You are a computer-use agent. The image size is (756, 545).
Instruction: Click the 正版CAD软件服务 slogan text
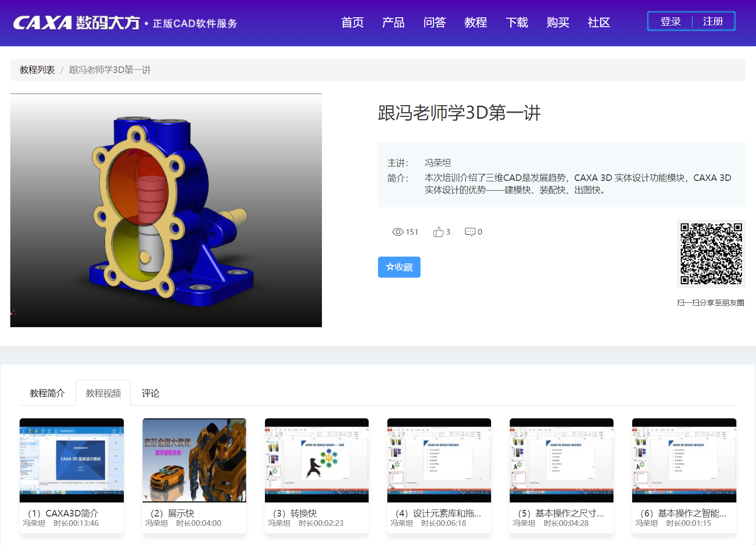point(195,23)
